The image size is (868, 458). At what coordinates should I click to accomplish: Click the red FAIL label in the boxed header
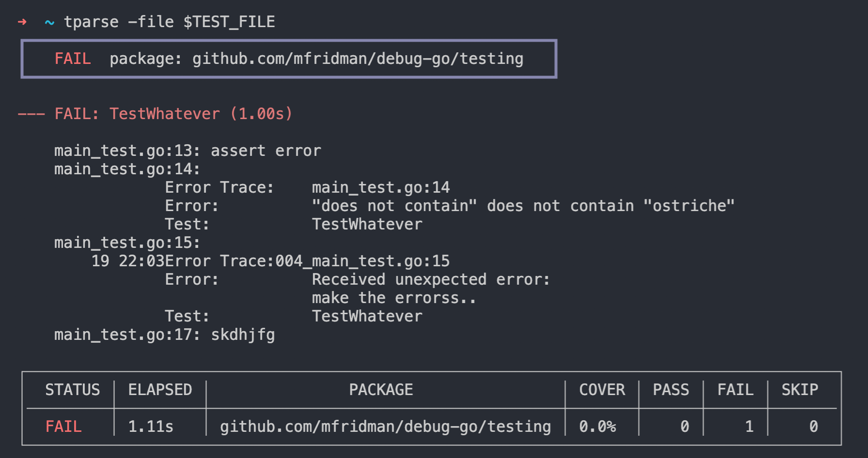pyautogui.click(x=73, y=59)
